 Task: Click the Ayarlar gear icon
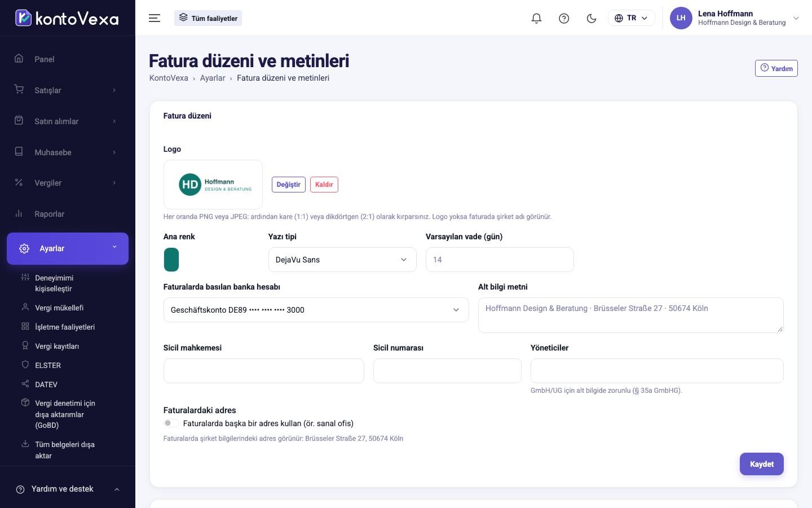(24, 248)
